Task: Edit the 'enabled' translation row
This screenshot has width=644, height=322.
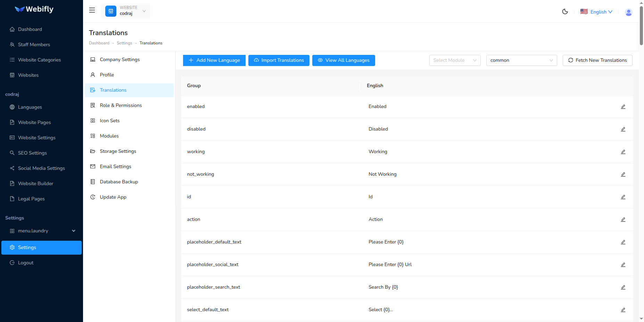Action: (623, 107)
